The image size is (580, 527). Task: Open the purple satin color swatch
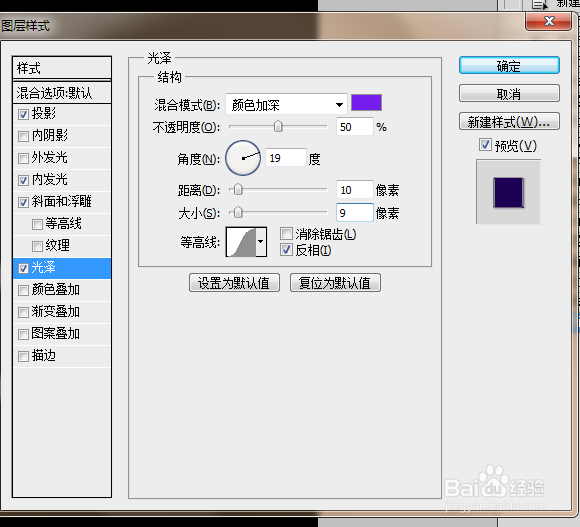(366, 102)
